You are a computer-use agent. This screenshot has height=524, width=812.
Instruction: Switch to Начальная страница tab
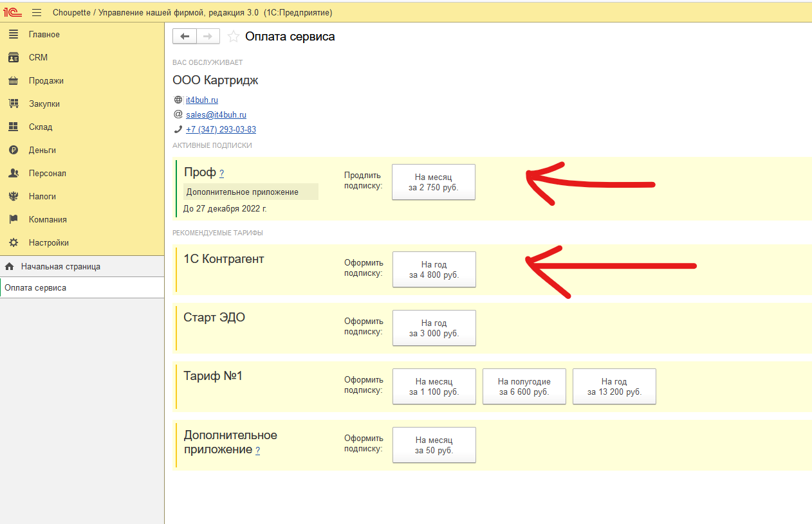(x=60, y=266)
